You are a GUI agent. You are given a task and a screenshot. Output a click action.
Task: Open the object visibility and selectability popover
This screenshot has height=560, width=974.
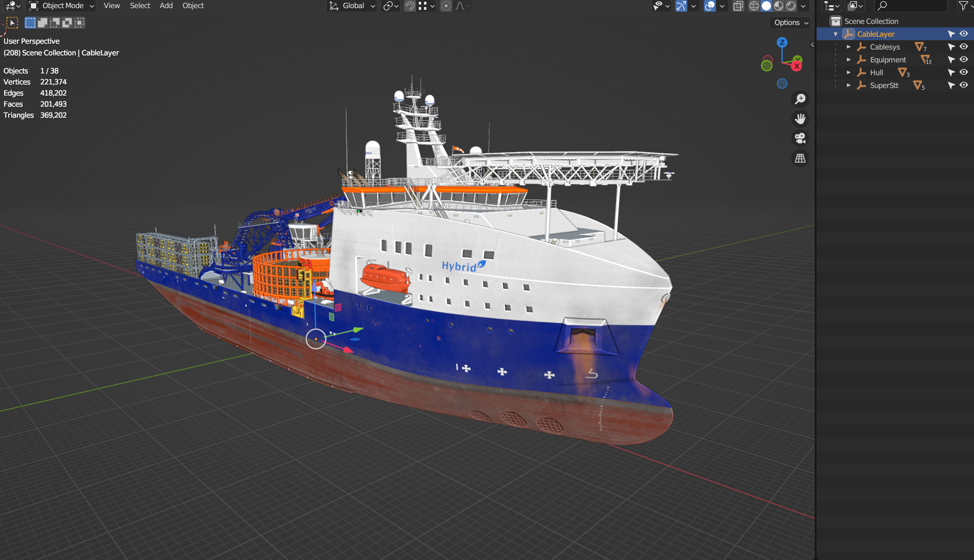coord(661,6)
